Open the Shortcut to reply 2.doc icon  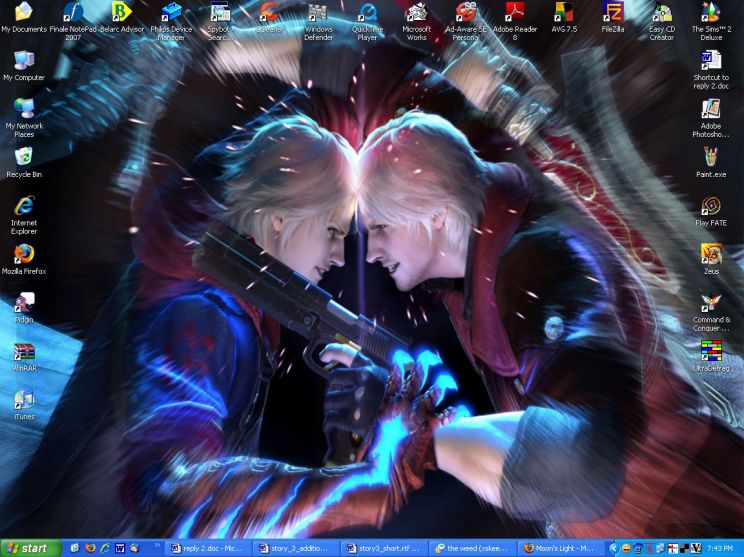point(711,69)
